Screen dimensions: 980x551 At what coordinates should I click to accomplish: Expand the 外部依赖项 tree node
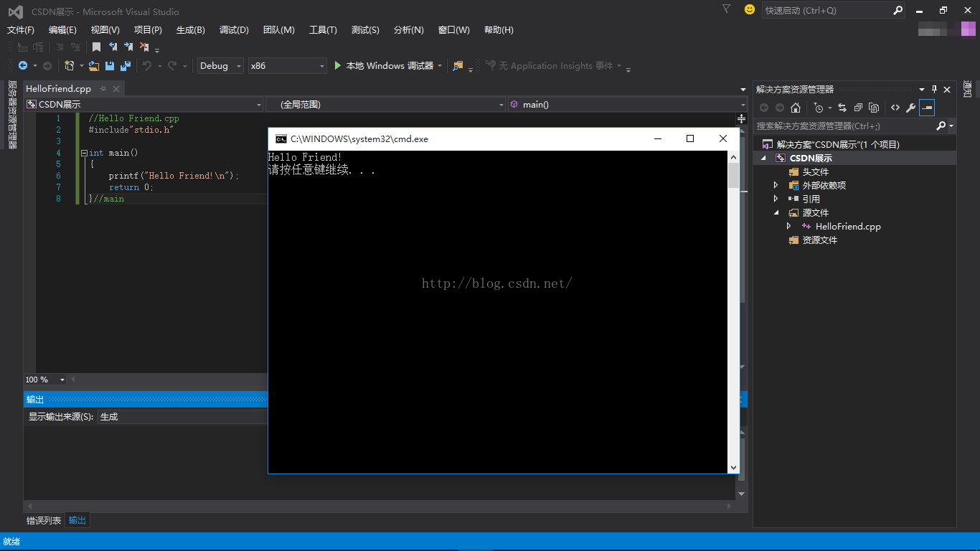click(x=776, y=185)
